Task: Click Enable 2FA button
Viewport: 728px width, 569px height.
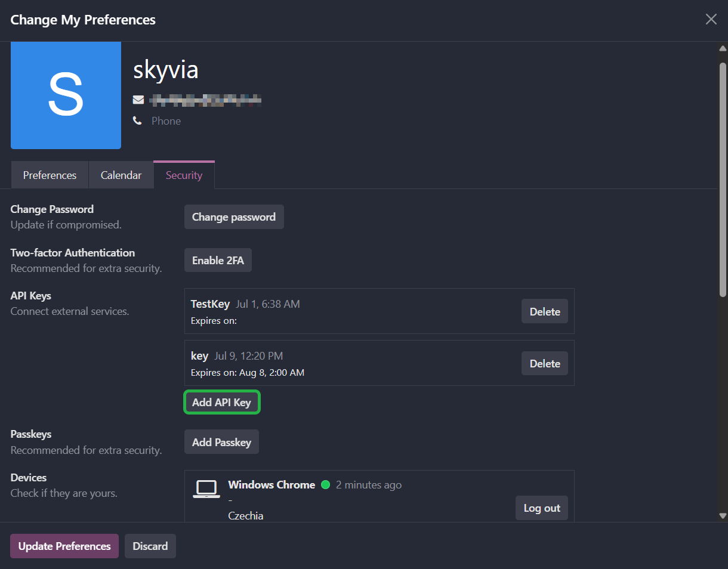Action: [x=218, y=260]
